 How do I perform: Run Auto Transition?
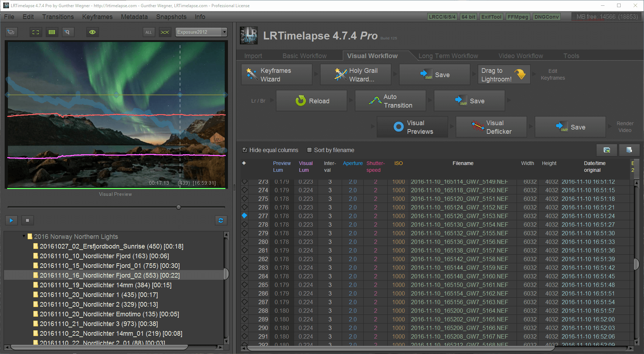tap(390, 100)
